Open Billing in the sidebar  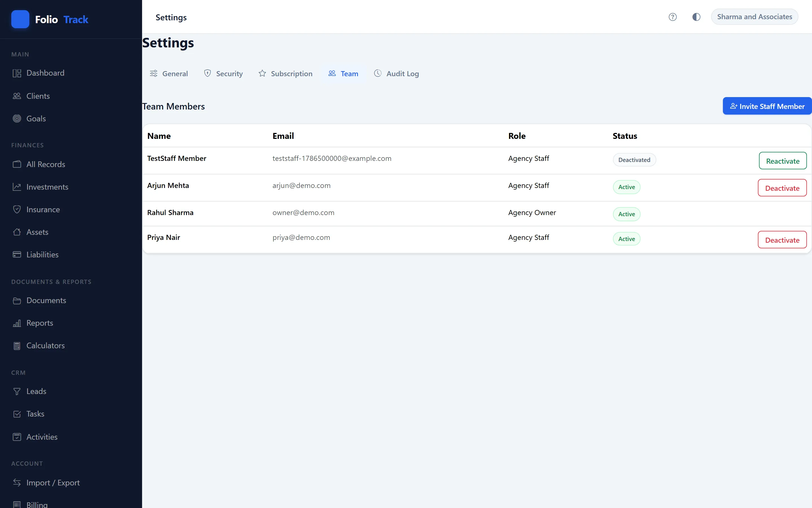pyautogui.click(x=37, y=504)
